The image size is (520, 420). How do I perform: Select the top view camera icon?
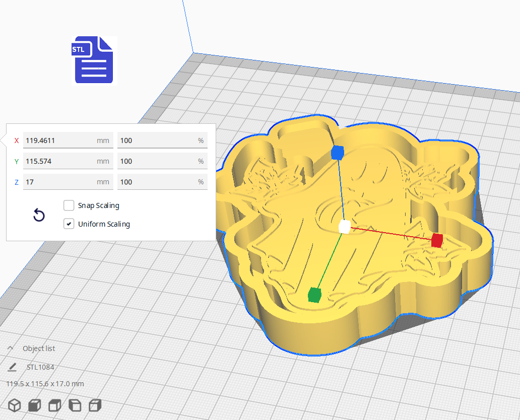click(x=53, y=405)
